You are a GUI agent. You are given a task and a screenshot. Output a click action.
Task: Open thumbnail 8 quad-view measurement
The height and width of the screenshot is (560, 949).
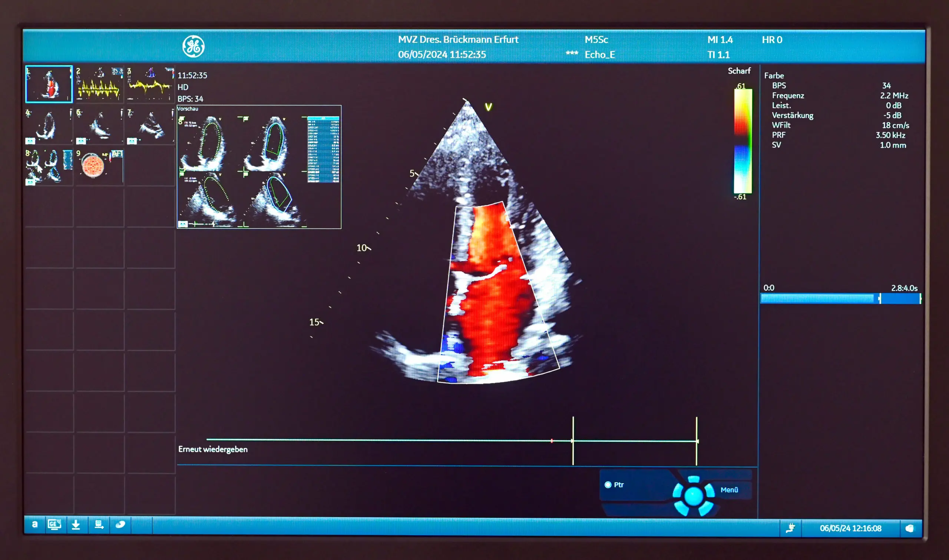tap(49, 167)
